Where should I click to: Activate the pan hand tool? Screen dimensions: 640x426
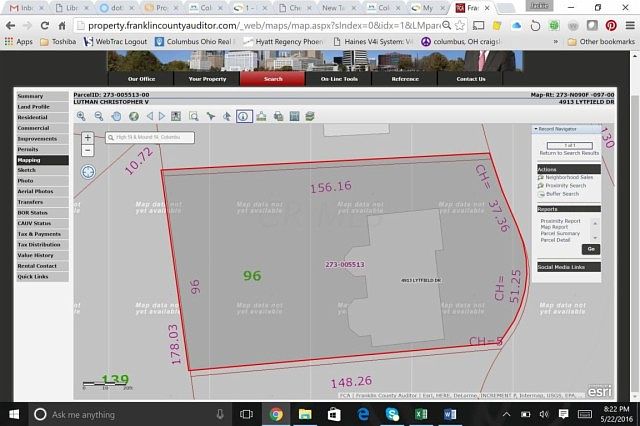coord(117,116)
